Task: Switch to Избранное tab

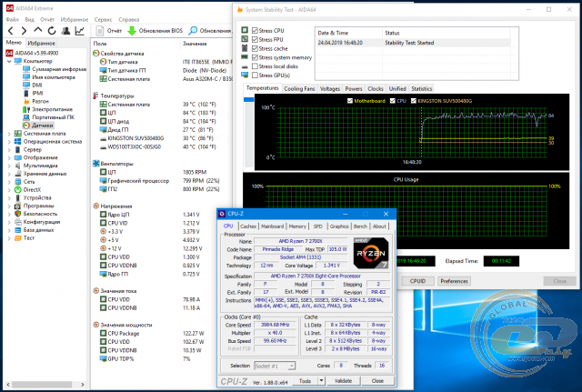Action: click(x=41, y=43)
